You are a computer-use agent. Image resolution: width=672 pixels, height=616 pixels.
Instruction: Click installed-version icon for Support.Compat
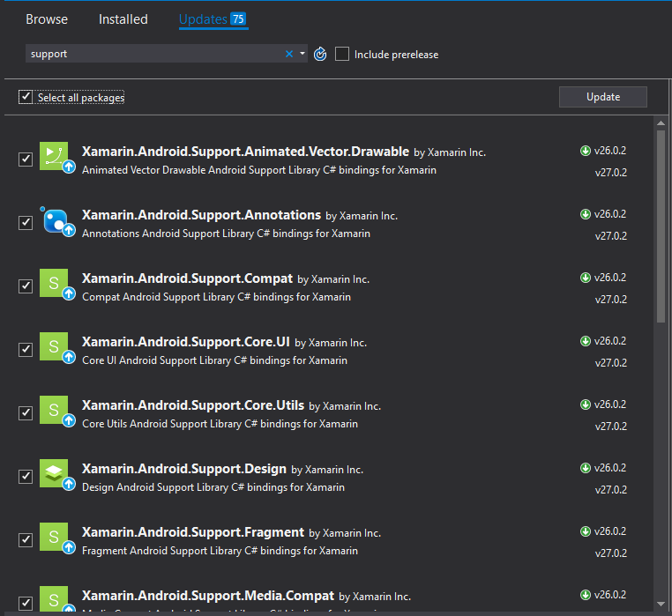(586, 278)
